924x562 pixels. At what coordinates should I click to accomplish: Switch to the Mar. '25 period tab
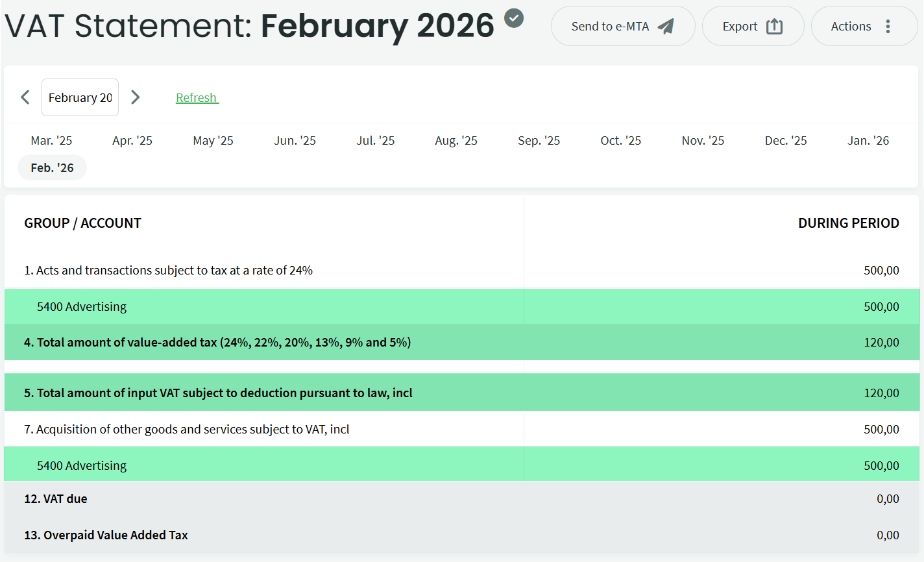point(51,141)
